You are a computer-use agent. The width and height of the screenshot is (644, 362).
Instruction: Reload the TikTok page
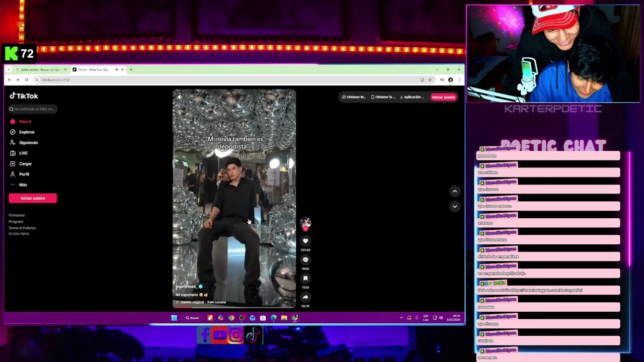(26, 79)
